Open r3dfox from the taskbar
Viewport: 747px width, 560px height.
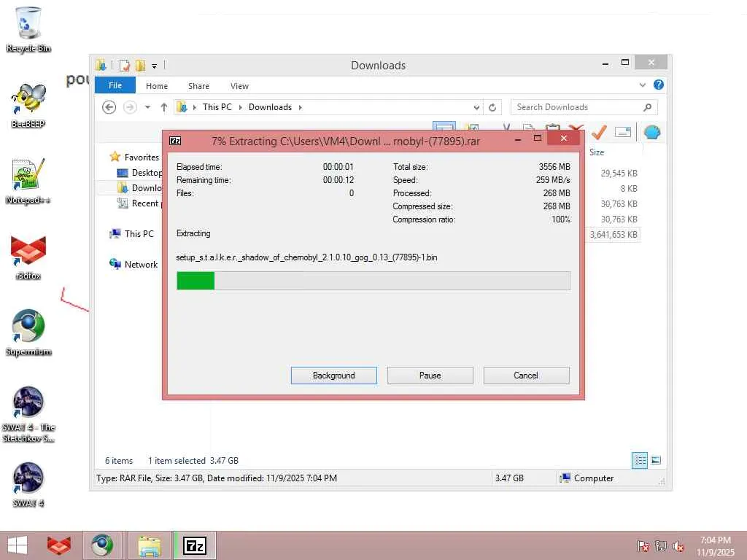click(x=58, y=545)
